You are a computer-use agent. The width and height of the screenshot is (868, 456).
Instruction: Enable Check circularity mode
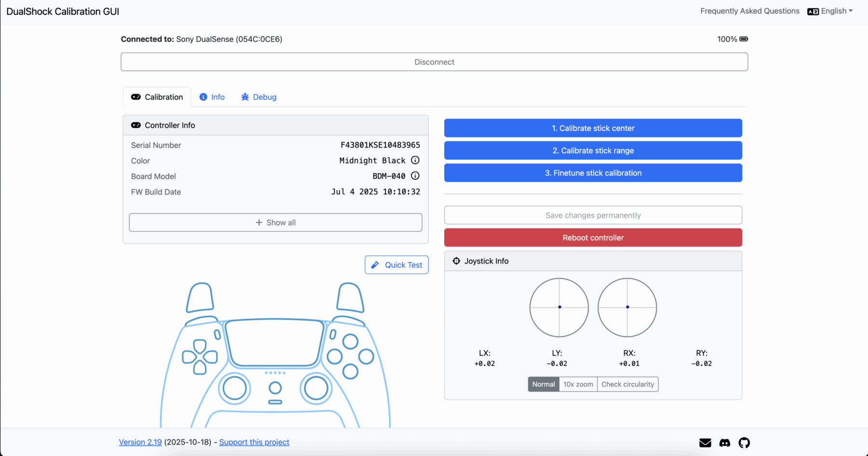coord(627,384)
